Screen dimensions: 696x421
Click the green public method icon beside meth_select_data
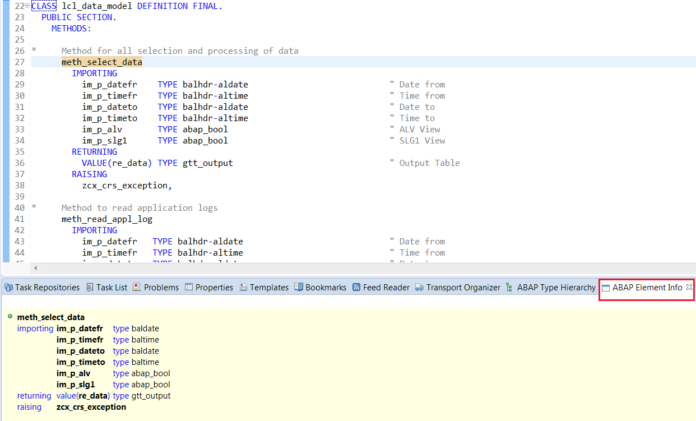[10, 317]
